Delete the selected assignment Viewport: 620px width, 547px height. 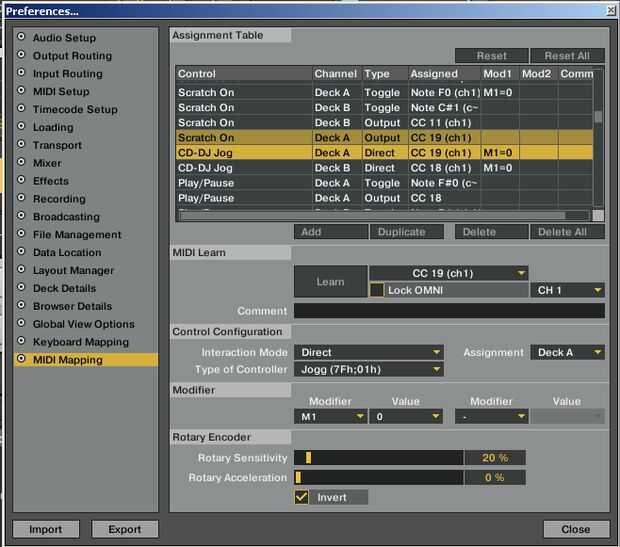coord(491,232)
